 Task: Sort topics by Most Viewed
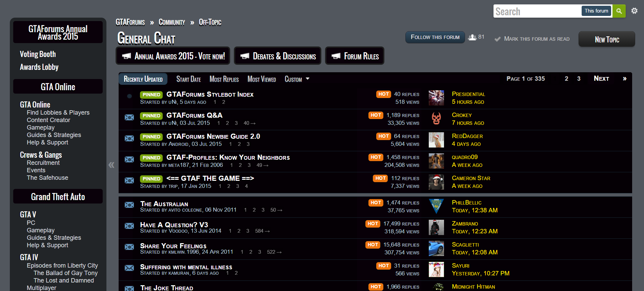(262, 79)
